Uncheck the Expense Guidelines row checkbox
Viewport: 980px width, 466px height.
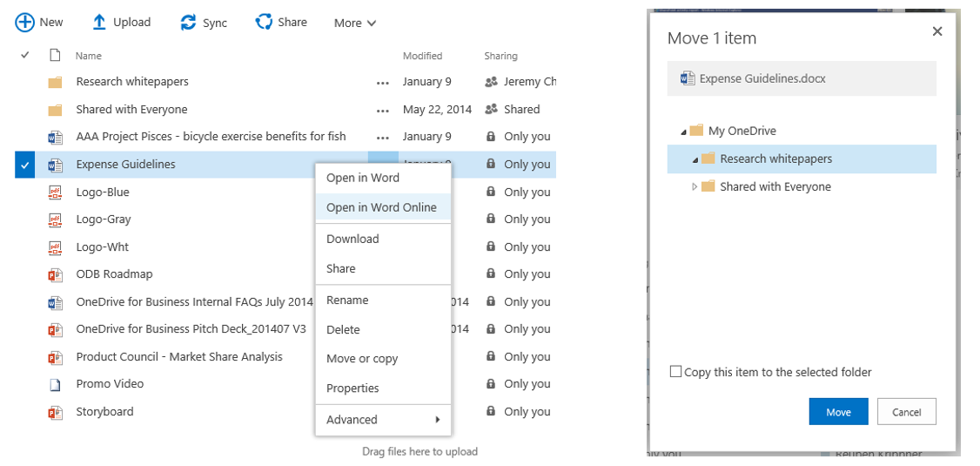click(24, 165)
